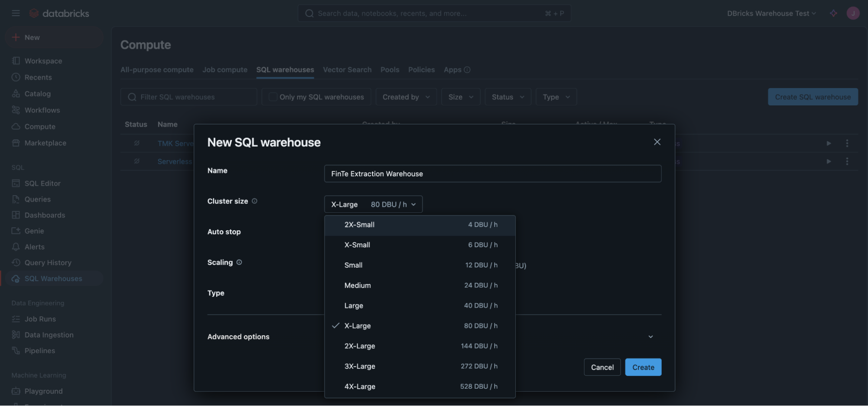The image size is (868, 406).
Task: Open the DBricks Warehouse Test workspace switcher
Action: (772, 13)
